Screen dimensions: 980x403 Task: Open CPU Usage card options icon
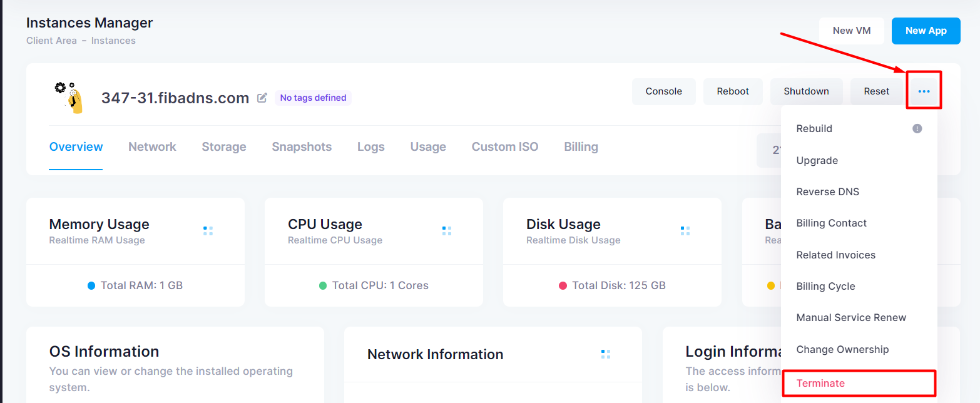(x=447, y=231)
